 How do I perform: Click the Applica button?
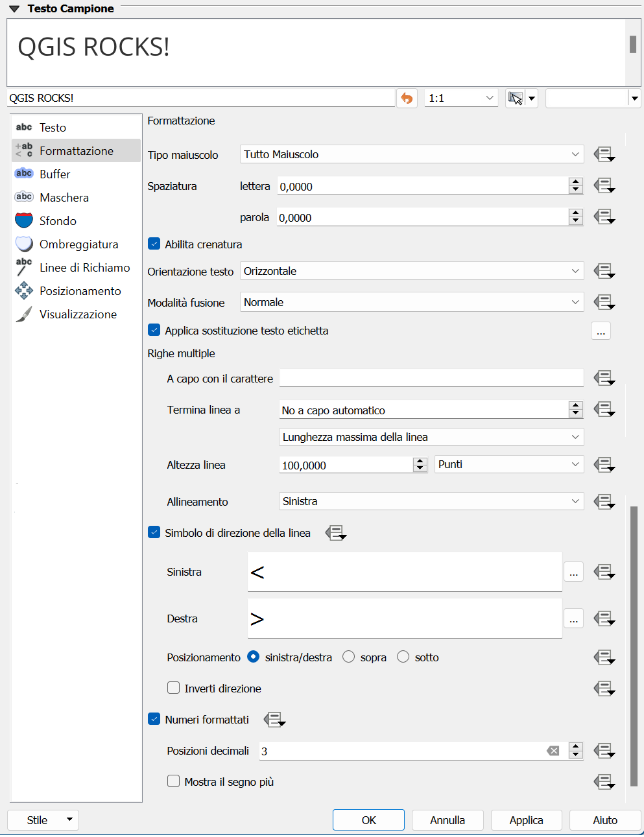pos(526,820)
